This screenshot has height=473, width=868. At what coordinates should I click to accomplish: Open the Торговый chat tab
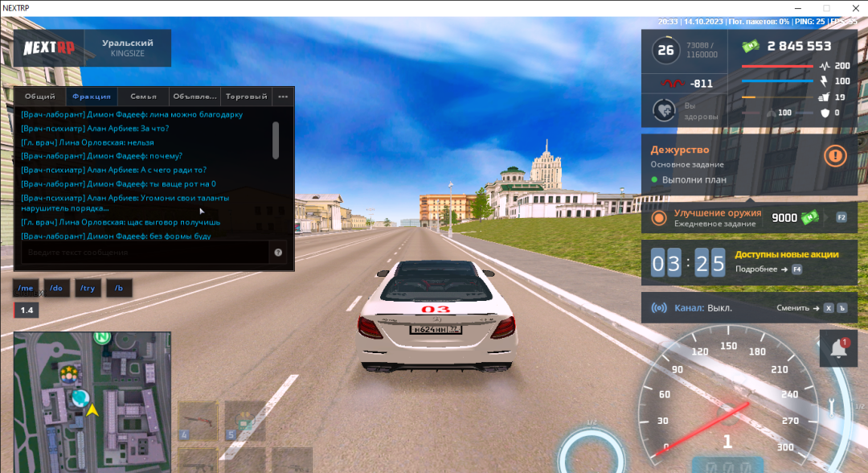click(247, 97)
